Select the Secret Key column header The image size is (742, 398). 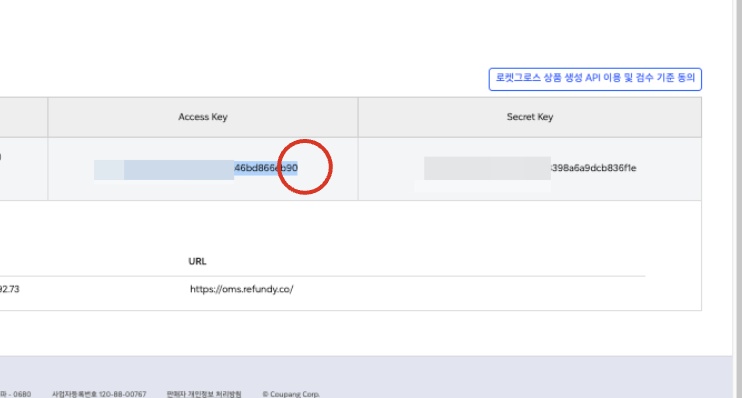tap(530, 117)
